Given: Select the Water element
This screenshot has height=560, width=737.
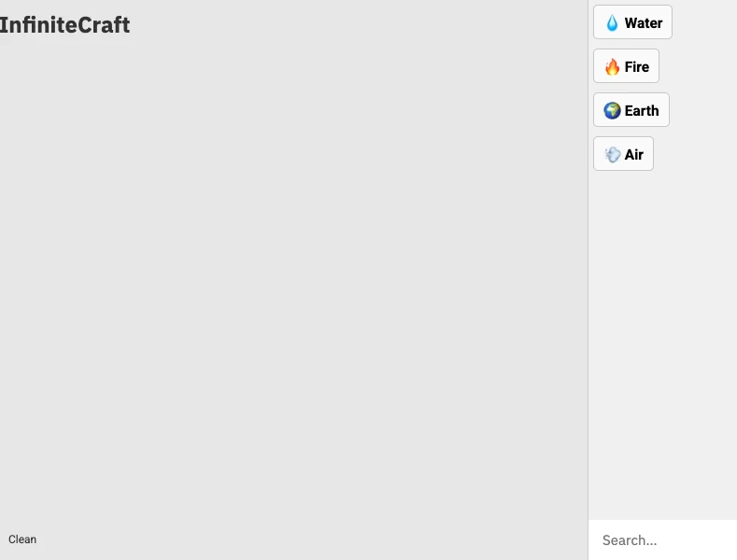Looking at the screenshot, I should point(632,22).
